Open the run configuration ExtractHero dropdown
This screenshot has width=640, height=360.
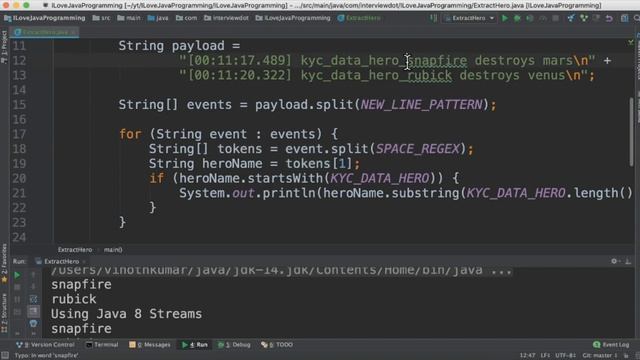(x=469, y=18)
